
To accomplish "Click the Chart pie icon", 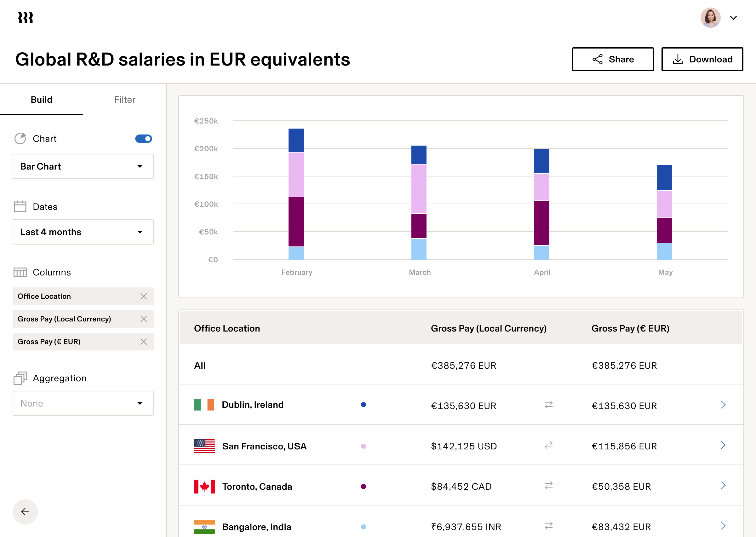I will (20, 139).
